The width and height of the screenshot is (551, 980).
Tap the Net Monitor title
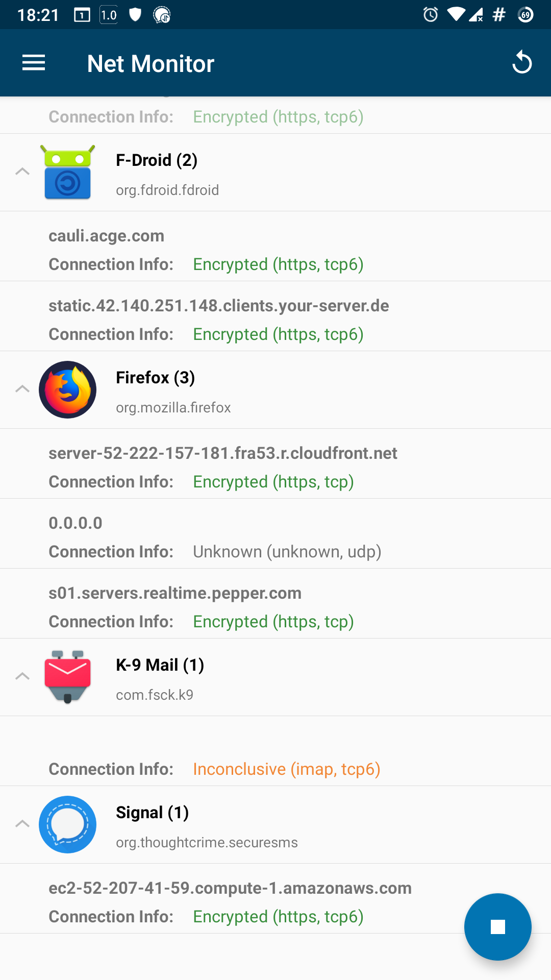(x=151, y=64)
